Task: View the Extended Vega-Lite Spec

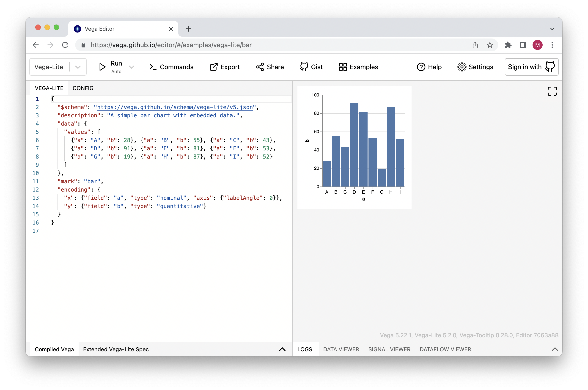Action: (x=116, y=349)
